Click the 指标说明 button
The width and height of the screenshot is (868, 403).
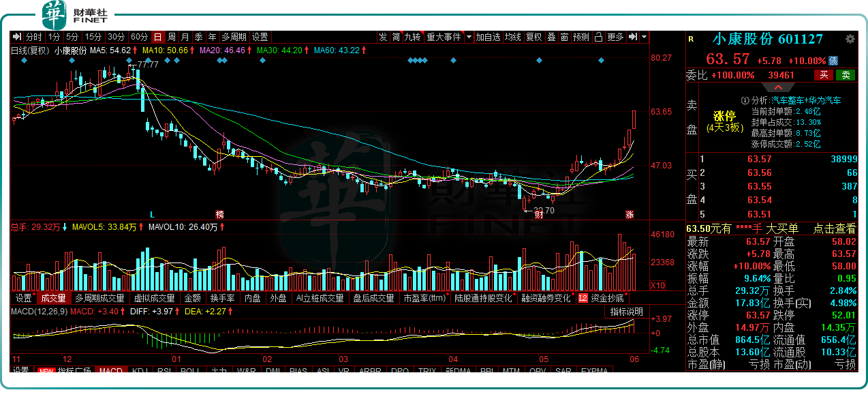point(625,312)
